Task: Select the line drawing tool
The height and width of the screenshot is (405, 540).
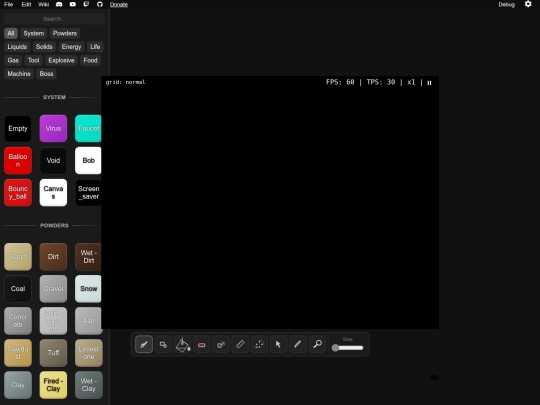Action: [x=298, y=344]
